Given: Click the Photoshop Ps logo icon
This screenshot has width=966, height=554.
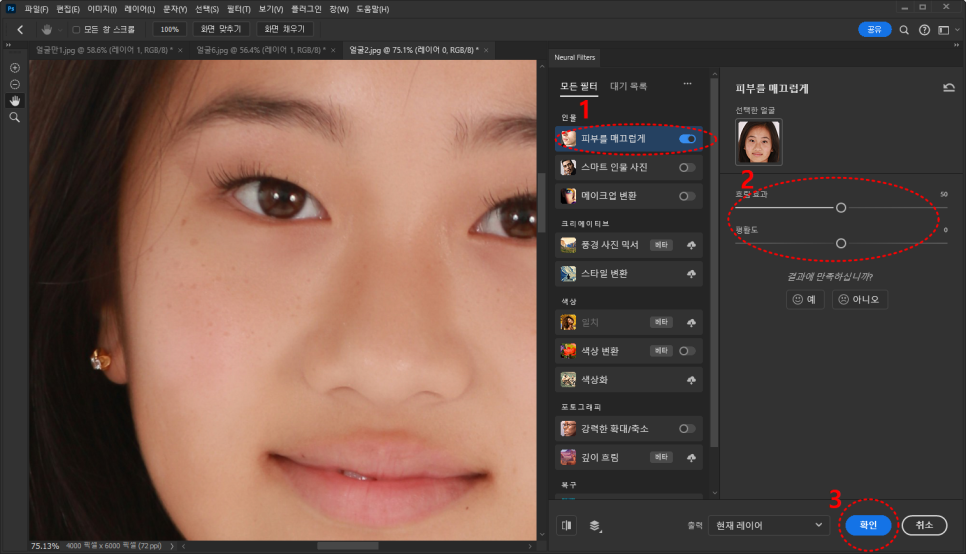Looking at the screenshot, I should (x=10, y=9).
